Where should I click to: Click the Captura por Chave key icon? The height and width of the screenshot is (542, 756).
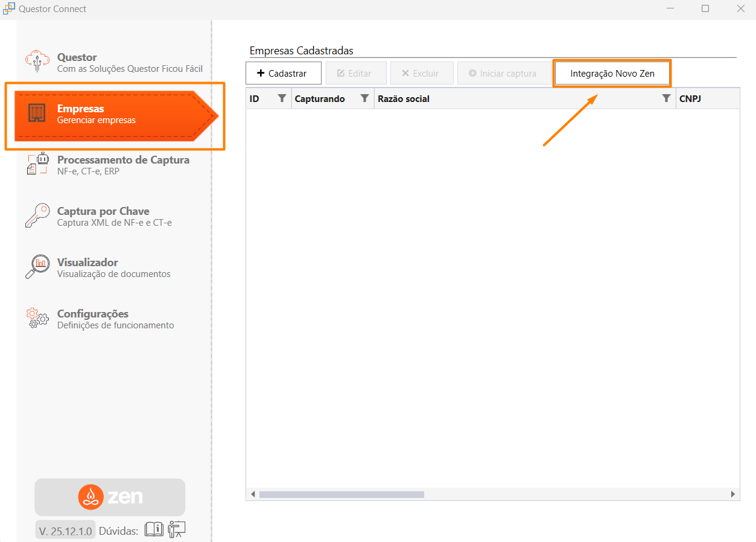[x=37, y=215]
